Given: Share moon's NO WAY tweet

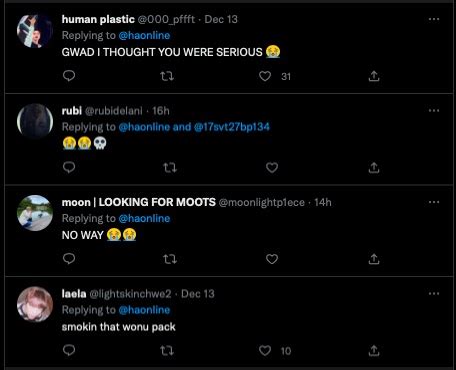Looking at the screenshot, I should click(374, 259).
